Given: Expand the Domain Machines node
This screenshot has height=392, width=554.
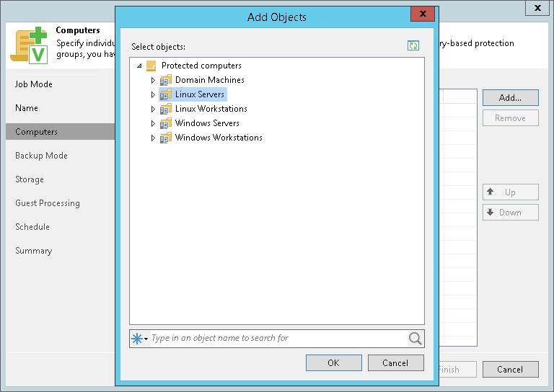Looking at the screenshot, I should pos(153,81).
